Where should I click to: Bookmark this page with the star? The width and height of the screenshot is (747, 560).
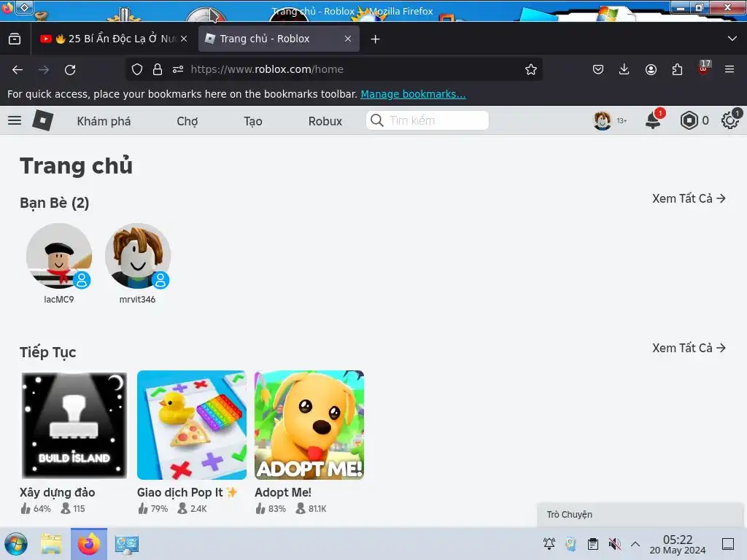click(x=531, y=69)
